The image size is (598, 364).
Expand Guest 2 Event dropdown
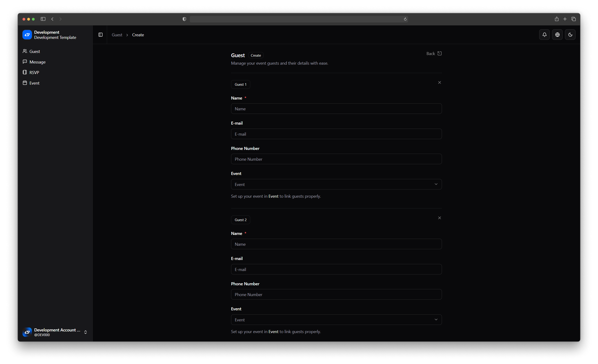coord(336,320)
